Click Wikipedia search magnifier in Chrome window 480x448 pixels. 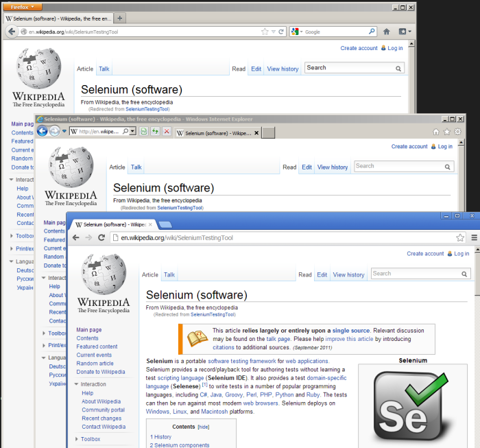pyautogui.click(x=464, y=274)
